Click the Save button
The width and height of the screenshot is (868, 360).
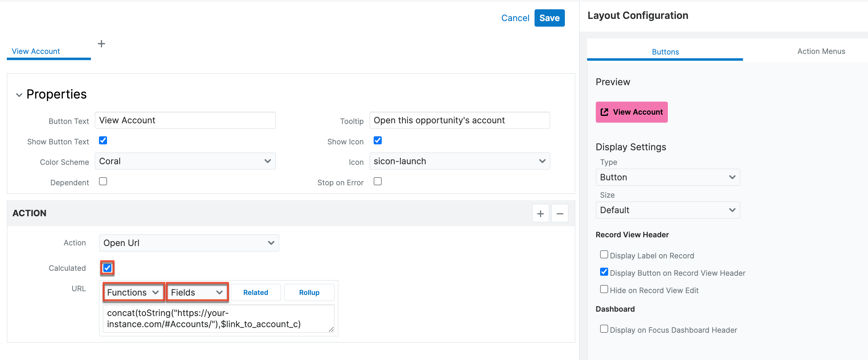pyautogui.click(x=549, y=18)
